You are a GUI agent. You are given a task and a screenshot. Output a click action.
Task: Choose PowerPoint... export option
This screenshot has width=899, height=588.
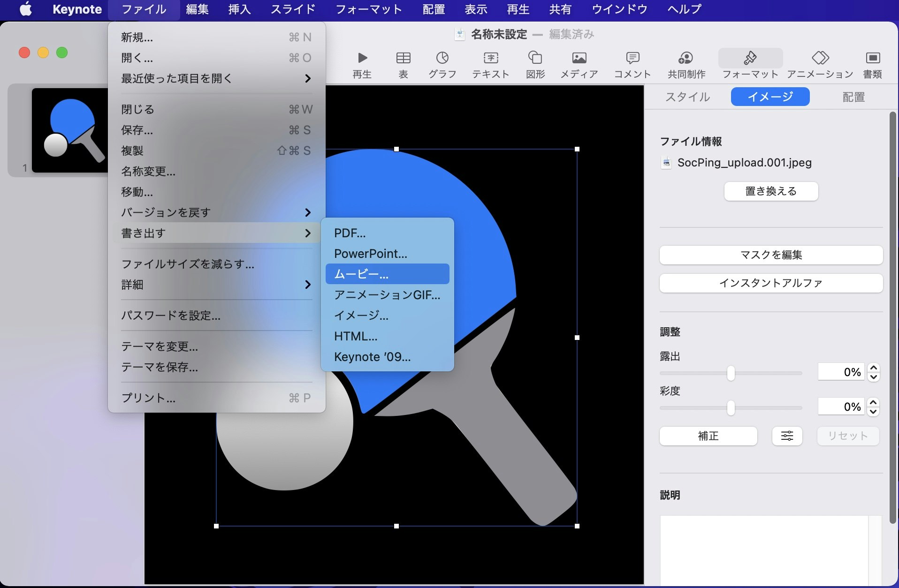click(387, 254)
